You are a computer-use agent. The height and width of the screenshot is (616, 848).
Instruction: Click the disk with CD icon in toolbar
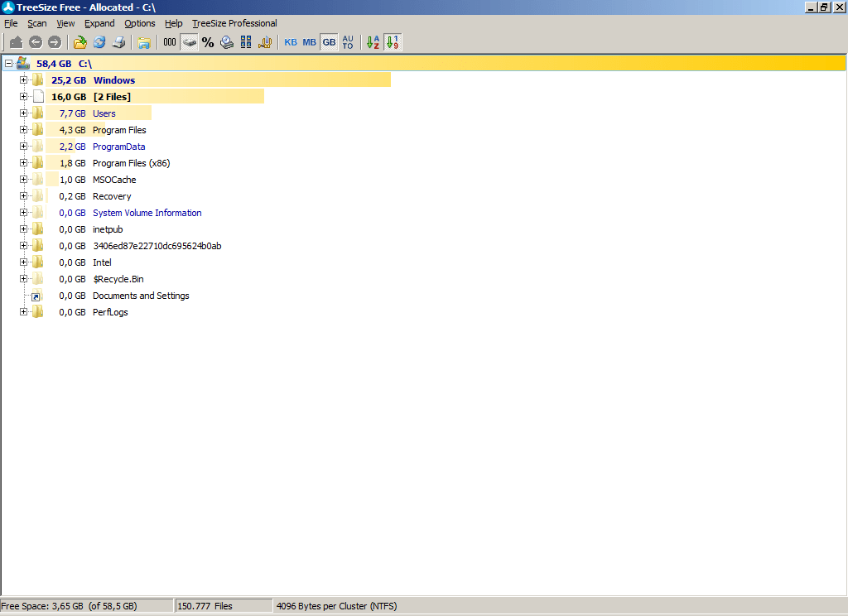click(x=227, y=42)
